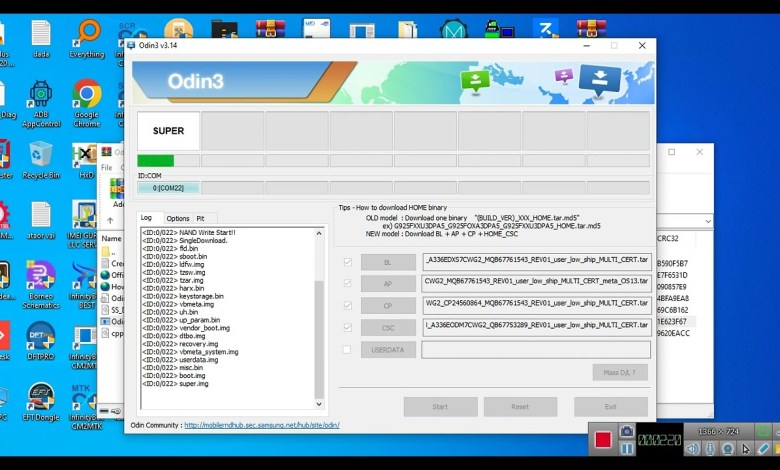Open the Pit tab
The image size is (780, 470).
(x=200, y=218)
